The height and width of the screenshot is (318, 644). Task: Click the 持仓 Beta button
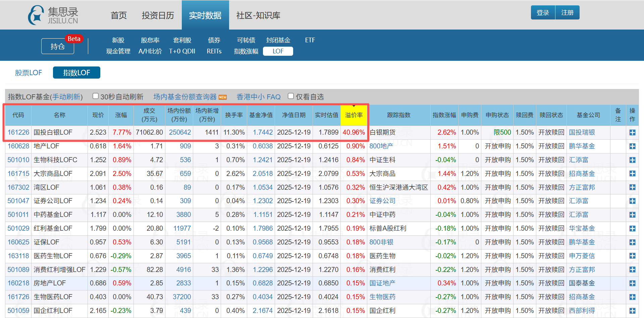pyautogui.click(x=58, y=46)
